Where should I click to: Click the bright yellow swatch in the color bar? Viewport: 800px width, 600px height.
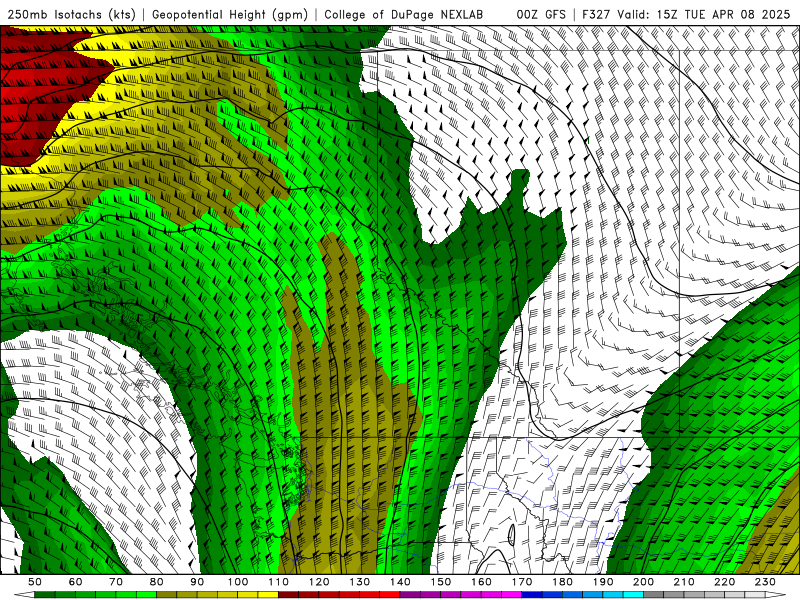pyautogui.click(x=268, y=595)
